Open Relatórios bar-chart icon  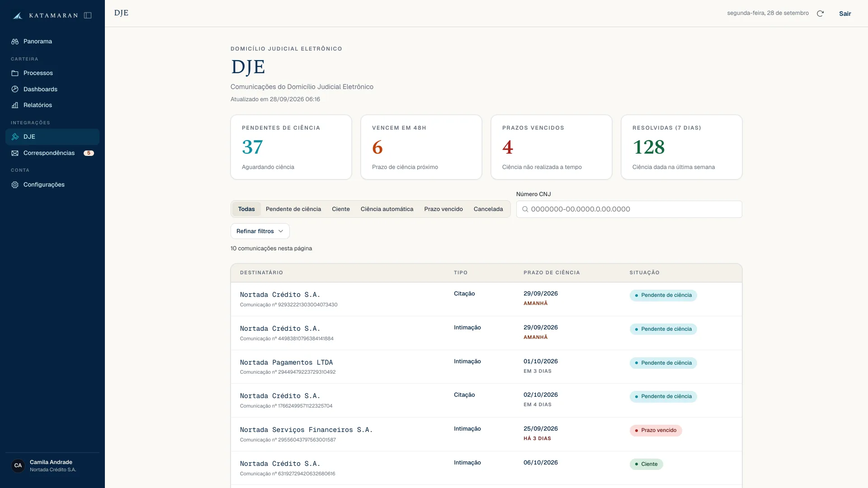[x=15, y=105]
